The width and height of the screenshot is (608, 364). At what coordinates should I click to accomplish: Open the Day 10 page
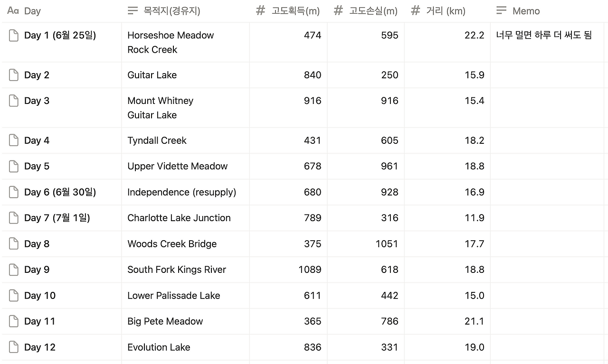[x=40, y=296]
